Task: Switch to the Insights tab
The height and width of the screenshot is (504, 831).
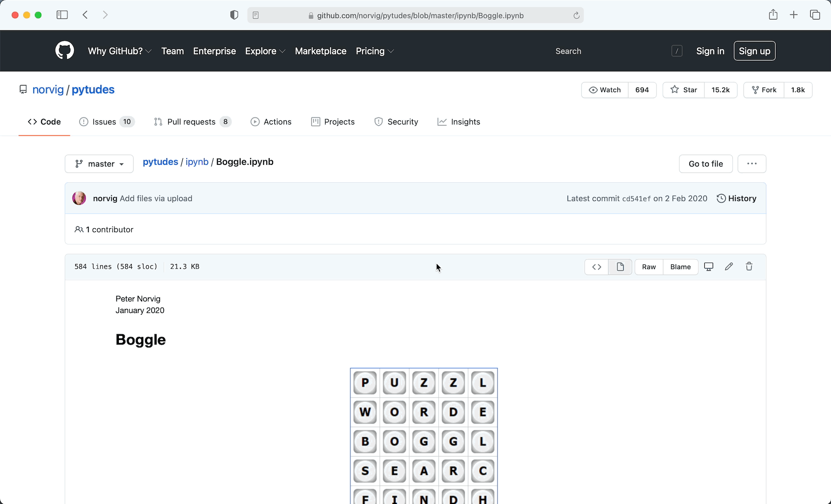Action: [459, 122]
